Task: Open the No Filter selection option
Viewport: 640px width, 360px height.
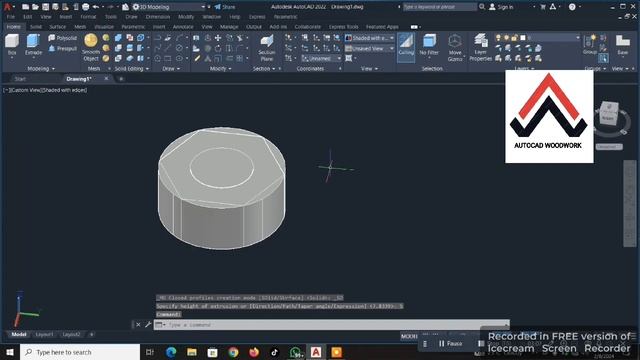Action: (429, 45)
